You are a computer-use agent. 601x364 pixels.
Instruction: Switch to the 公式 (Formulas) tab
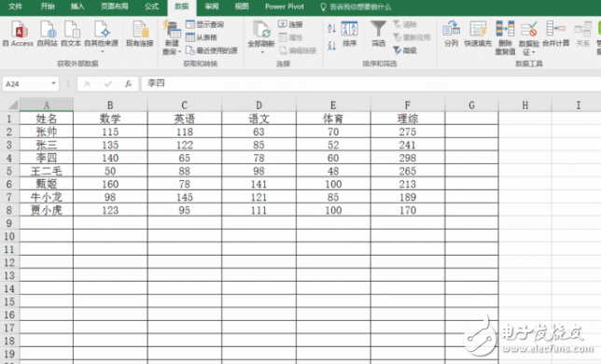click(x=151, y=7)
